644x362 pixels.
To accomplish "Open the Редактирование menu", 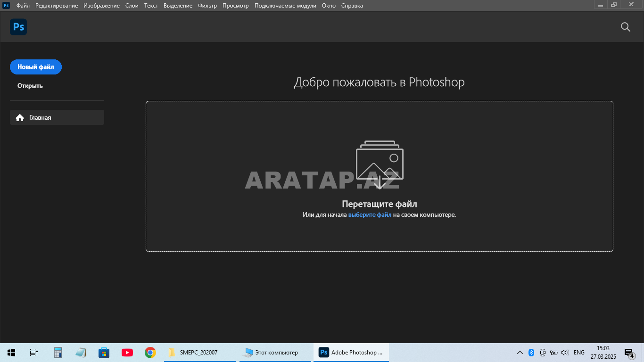I will coord(57,6).
